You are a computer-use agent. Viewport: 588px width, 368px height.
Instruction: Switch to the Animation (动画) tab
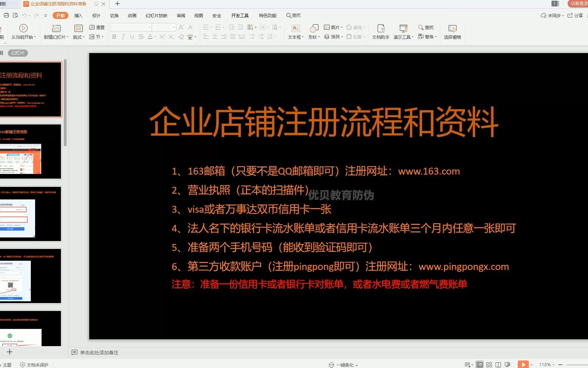(x=132, y=15)
